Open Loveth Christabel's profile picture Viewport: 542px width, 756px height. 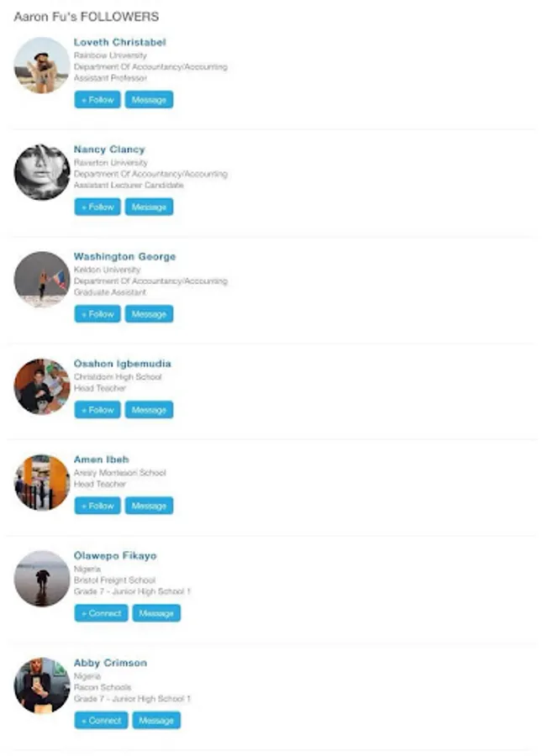(x=42, y=65)
